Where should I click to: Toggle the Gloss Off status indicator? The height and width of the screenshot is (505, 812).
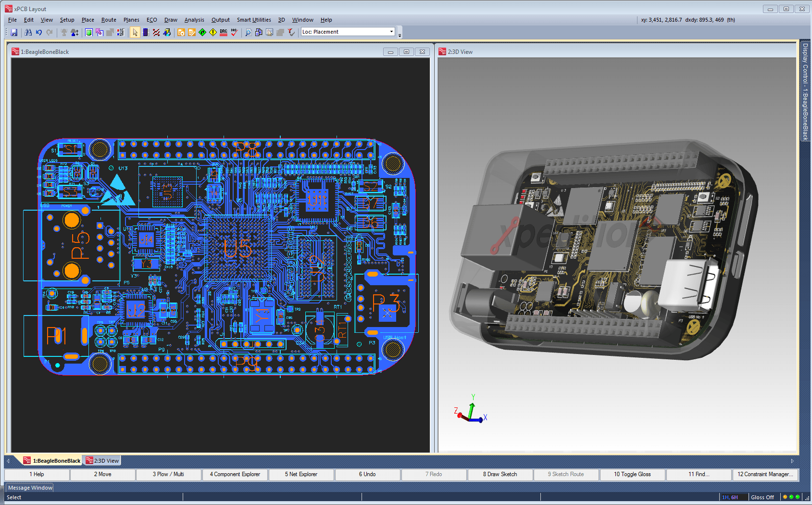pos(762,497)
